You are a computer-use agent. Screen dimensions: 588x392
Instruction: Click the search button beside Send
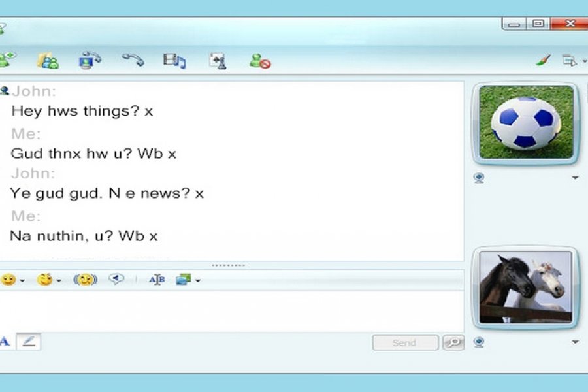453,342
